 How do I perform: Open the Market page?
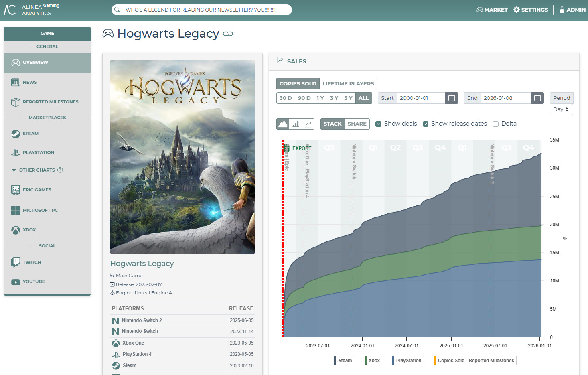click(492, 10)
